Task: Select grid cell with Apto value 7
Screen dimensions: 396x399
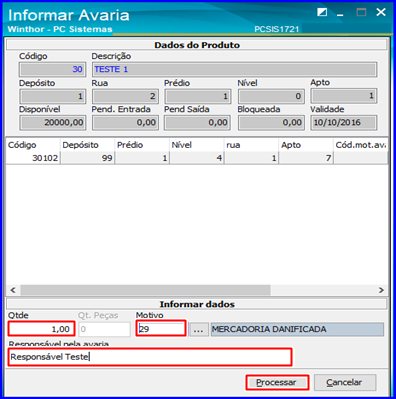Action: pos(306,158)
